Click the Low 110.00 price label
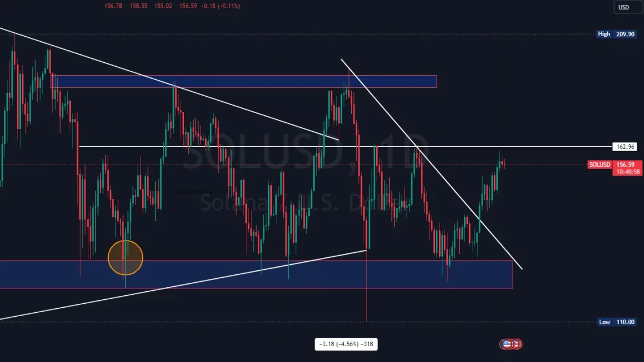The image size is (644, 362). tap(617, 322)
